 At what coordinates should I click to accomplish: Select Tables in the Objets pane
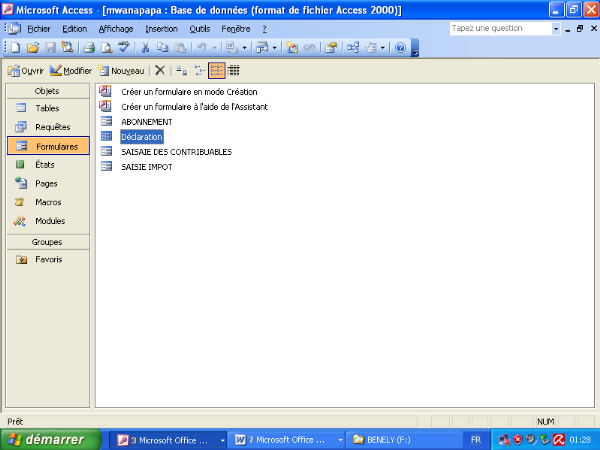[48, 108]
